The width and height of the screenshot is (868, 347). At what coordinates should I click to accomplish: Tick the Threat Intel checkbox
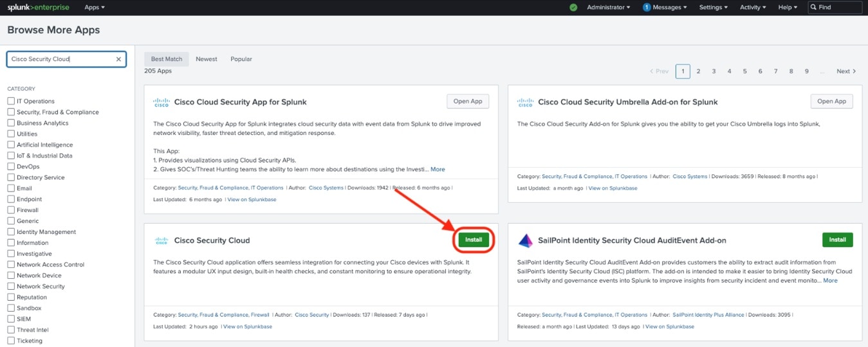click(11, 330)
